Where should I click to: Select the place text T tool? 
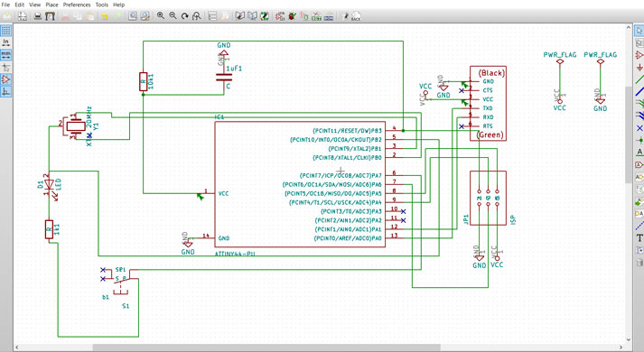coord(639,238)
